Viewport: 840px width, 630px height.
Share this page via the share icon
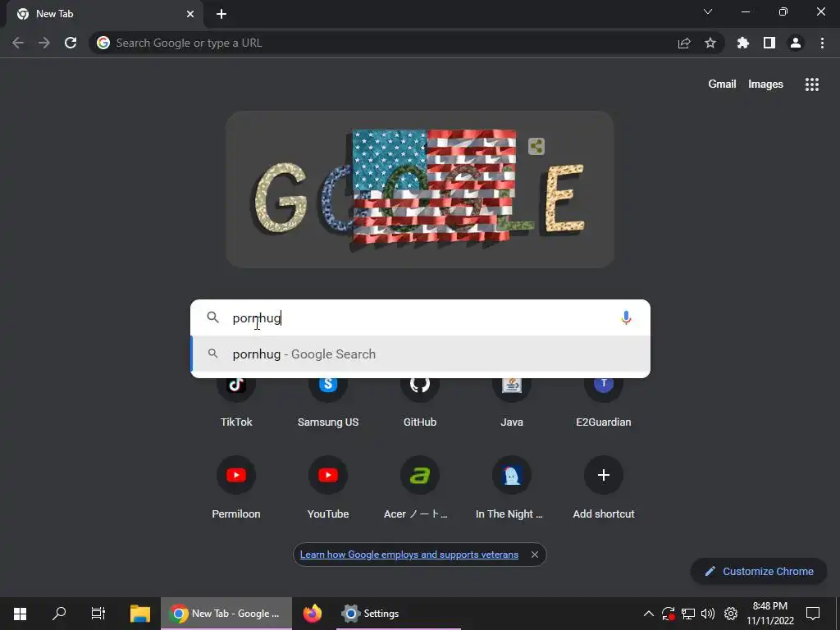pos(684,43)
